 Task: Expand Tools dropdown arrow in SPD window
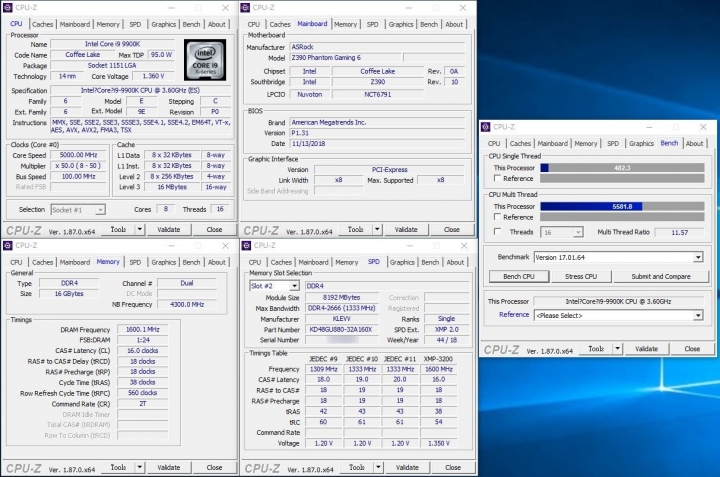coord(378,467)
